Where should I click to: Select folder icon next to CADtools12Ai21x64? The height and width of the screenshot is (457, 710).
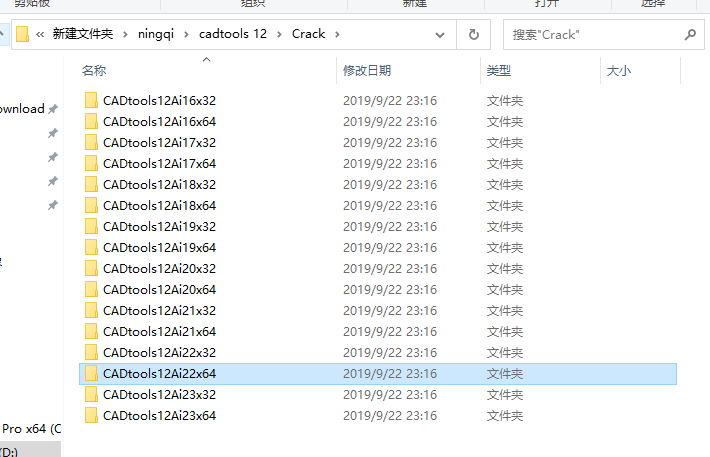[91, 332]
